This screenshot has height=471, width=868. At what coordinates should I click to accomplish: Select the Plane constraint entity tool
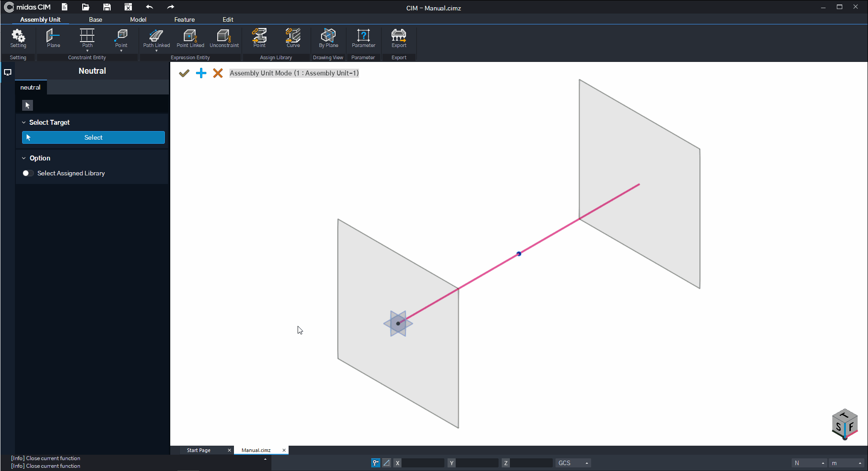(53, 38)
